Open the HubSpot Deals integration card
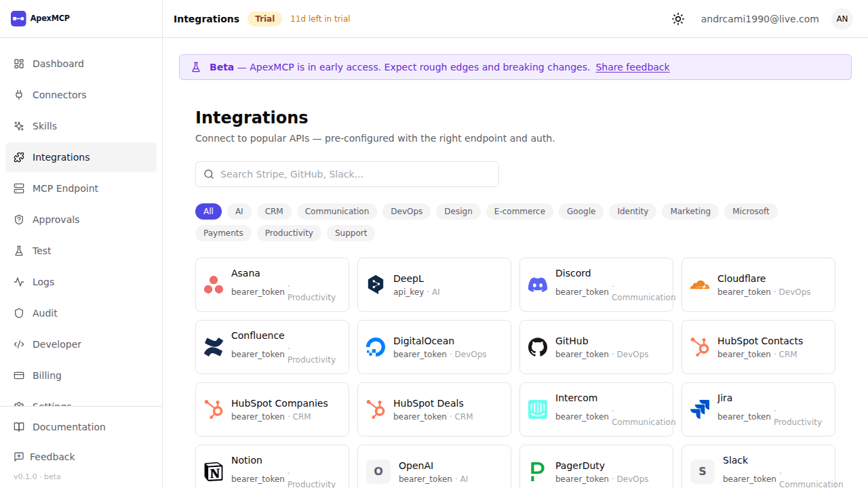Image resolution: width=868 pixels, height=488 pixels. click(434, 409)
